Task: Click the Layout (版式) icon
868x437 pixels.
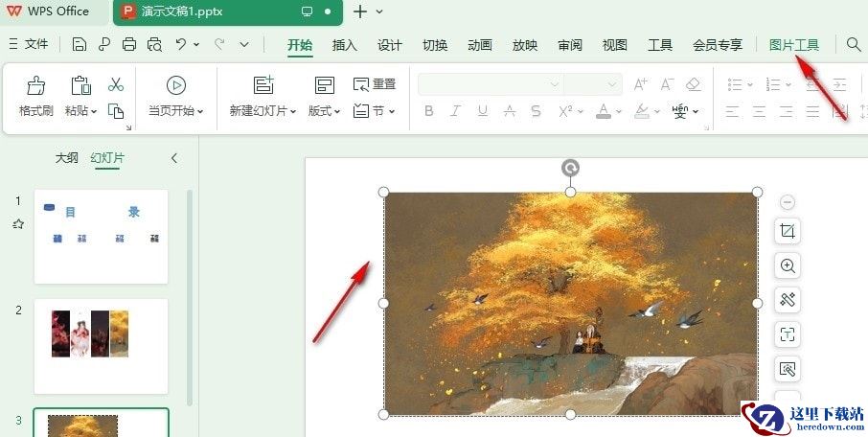Action: click(325, 85)
